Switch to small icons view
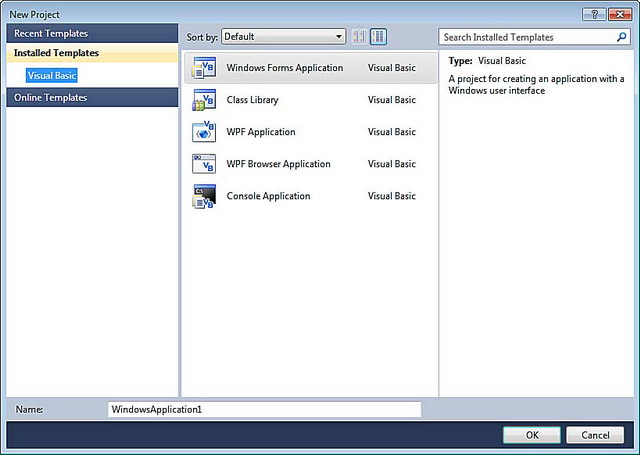The width and height of the screenshot is (640, 455). click(x=359, y=37)
